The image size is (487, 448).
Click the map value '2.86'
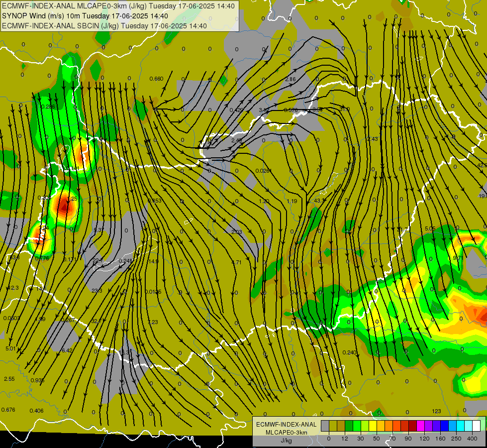pos(291,79)
